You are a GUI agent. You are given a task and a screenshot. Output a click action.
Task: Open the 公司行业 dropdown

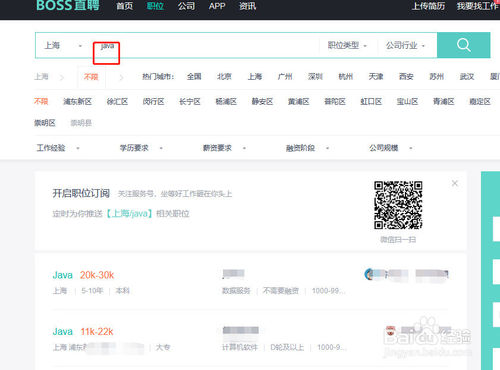[405, 45]
